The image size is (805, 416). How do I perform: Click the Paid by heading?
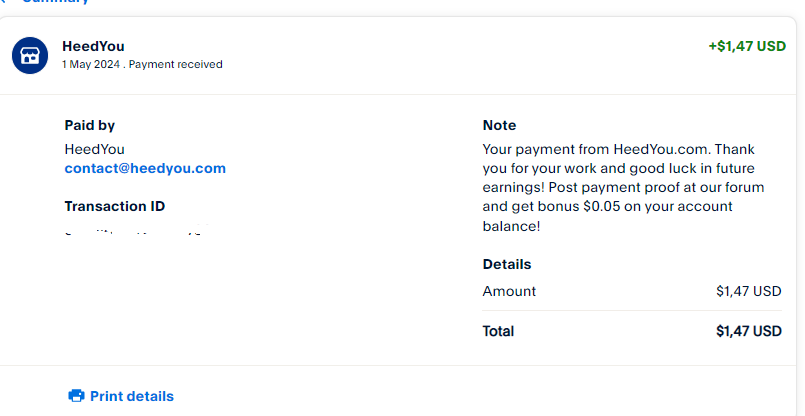[90, 125]
